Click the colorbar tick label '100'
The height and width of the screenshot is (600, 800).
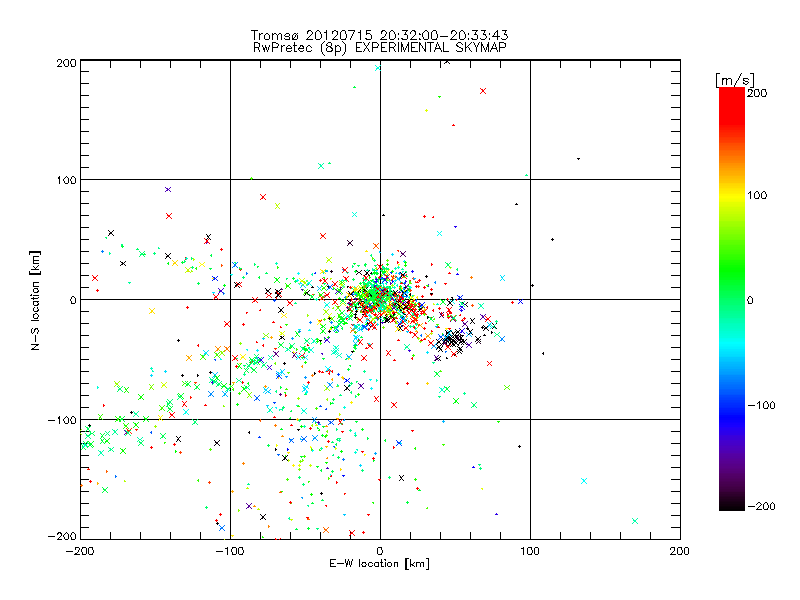(757, 195)
